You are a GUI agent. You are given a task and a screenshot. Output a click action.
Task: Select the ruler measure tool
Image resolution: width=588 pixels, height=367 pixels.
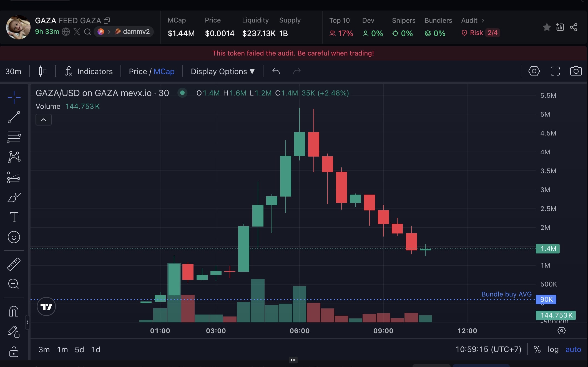(14, 264)
